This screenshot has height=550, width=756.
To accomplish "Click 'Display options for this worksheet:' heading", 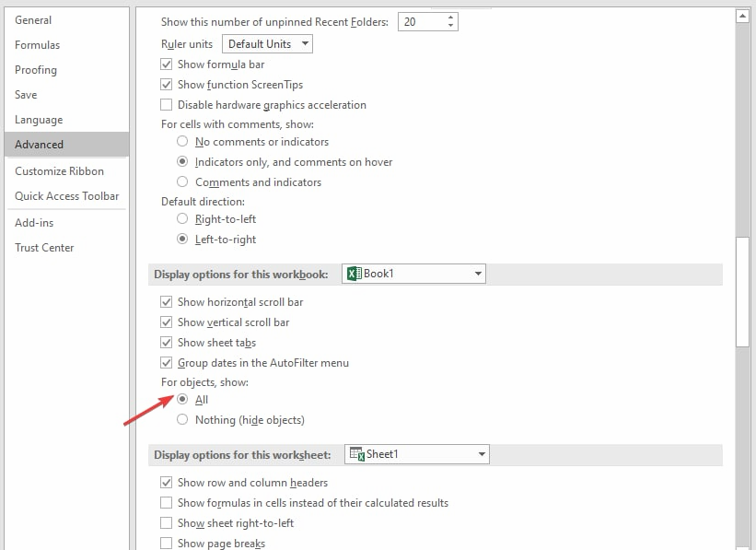I will click(242, 455).
